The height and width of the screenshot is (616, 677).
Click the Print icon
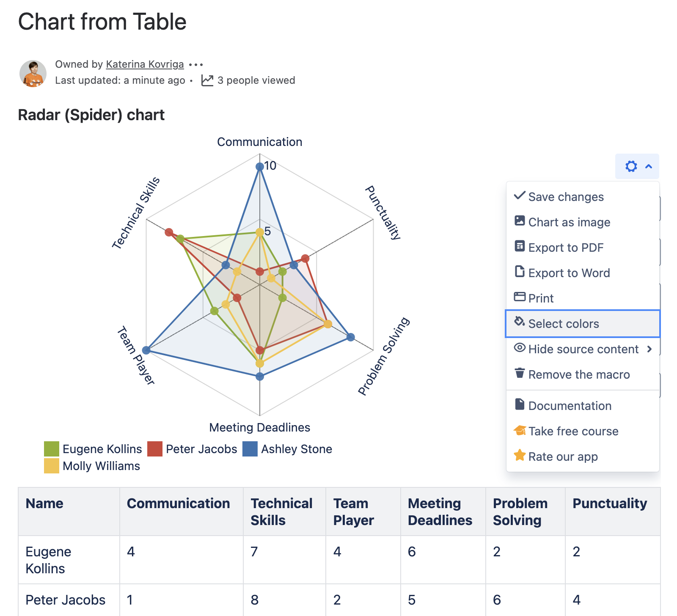(520, 297)
